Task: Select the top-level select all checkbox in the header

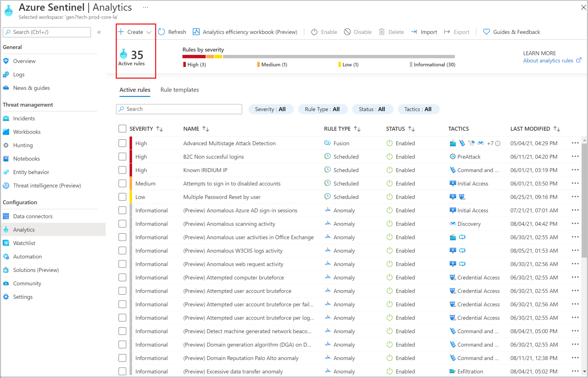Action: 122,129
